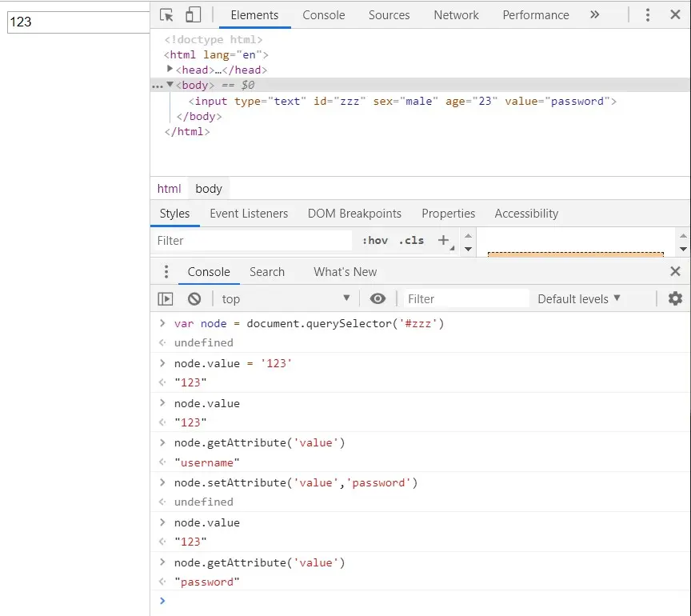Expand the head element node
Screen dimensions: 691x616
(x=170, y=70)
